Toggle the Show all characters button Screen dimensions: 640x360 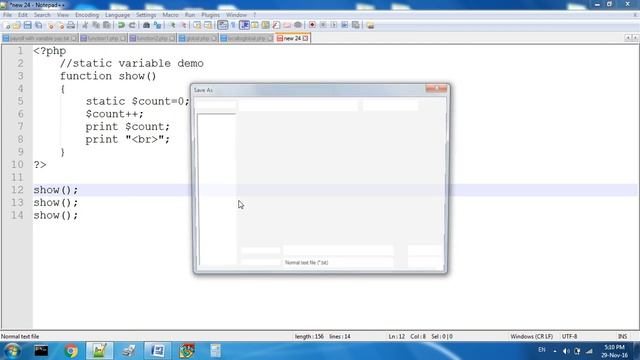[233, 25]
